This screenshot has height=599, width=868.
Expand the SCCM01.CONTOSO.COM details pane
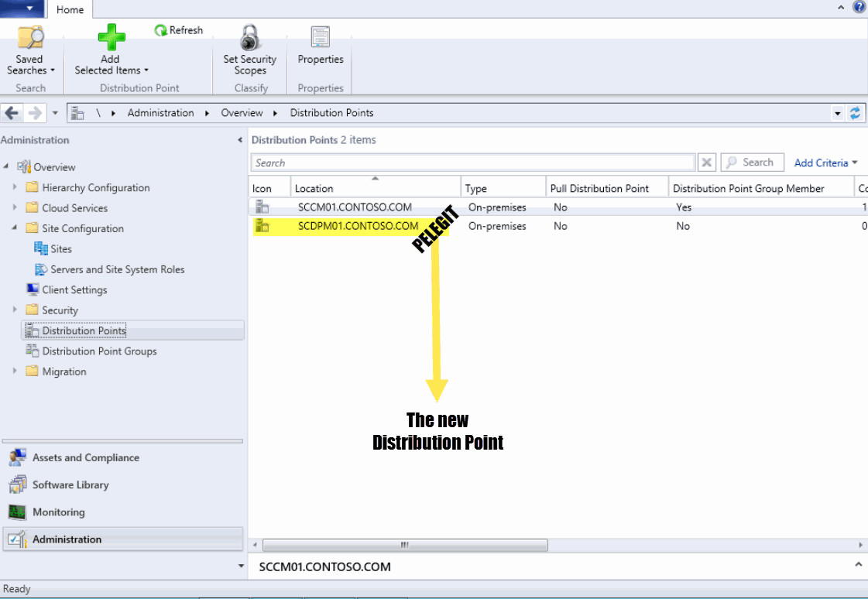click(858, 565)
